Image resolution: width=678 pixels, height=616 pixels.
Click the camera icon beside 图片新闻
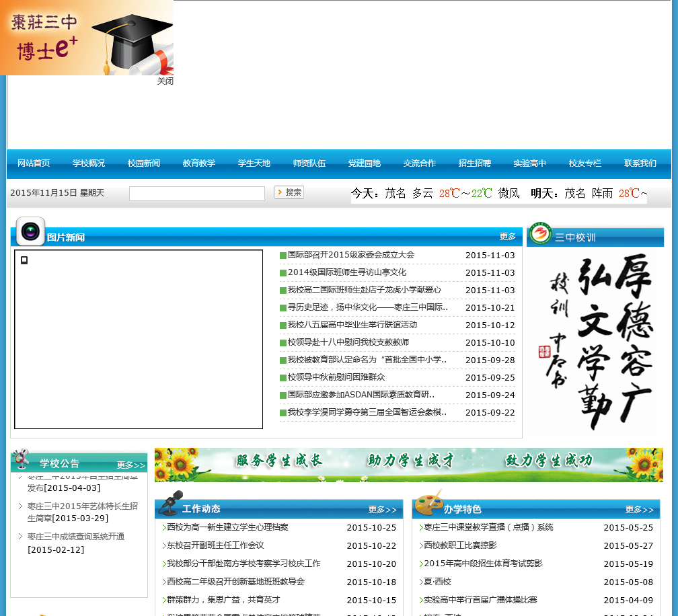[x=31, y=231]
